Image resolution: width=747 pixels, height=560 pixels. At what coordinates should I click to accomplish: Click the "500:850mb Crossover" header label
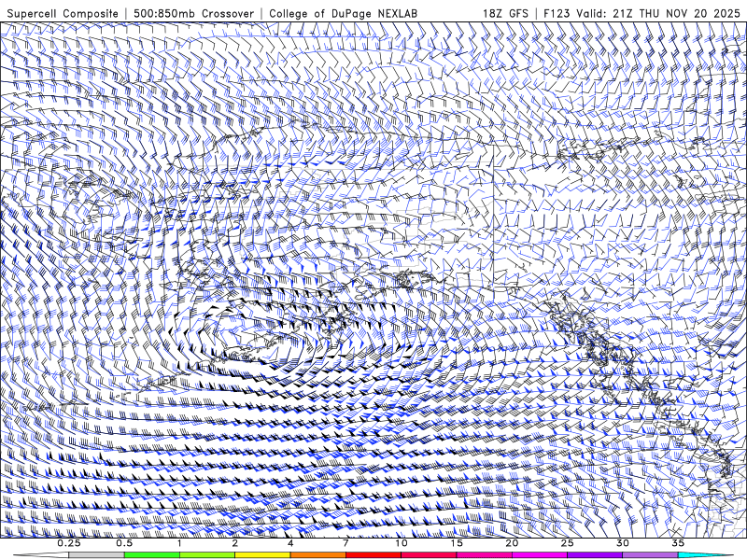(194, 13)
